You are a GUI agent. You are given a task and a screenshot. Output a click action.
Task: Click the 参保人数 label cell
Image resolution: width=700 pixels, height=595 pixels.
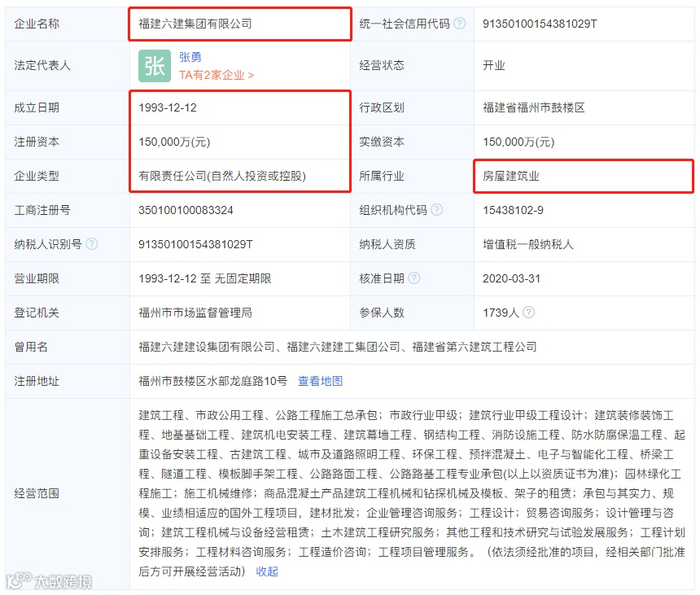[x=412, y=313]
